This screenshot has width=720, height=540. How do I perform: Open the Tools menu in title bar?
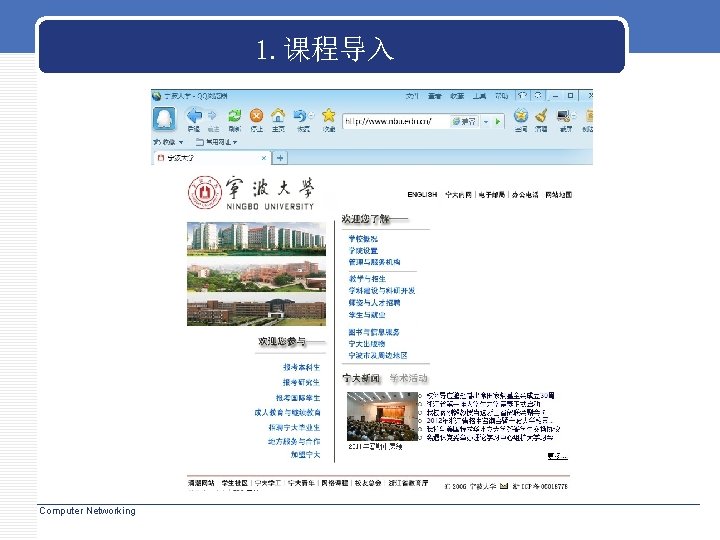[479, 96]
